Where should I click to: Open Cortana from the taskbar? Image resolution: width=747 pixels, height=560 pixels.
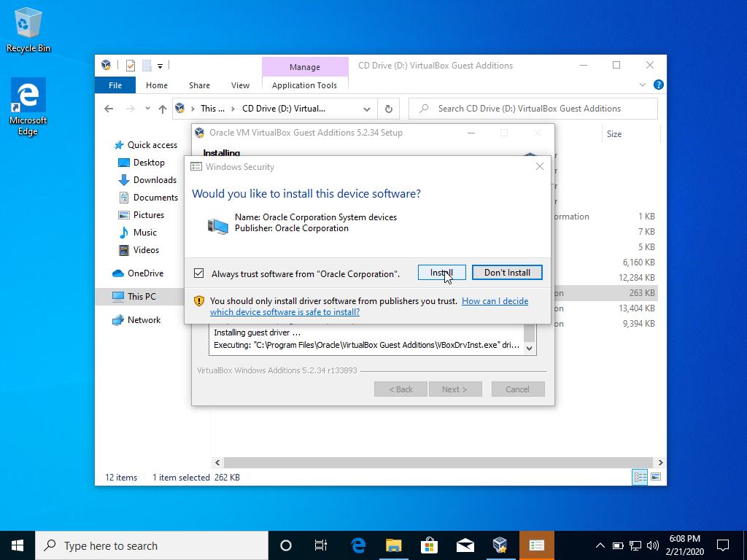click(286, 545)
